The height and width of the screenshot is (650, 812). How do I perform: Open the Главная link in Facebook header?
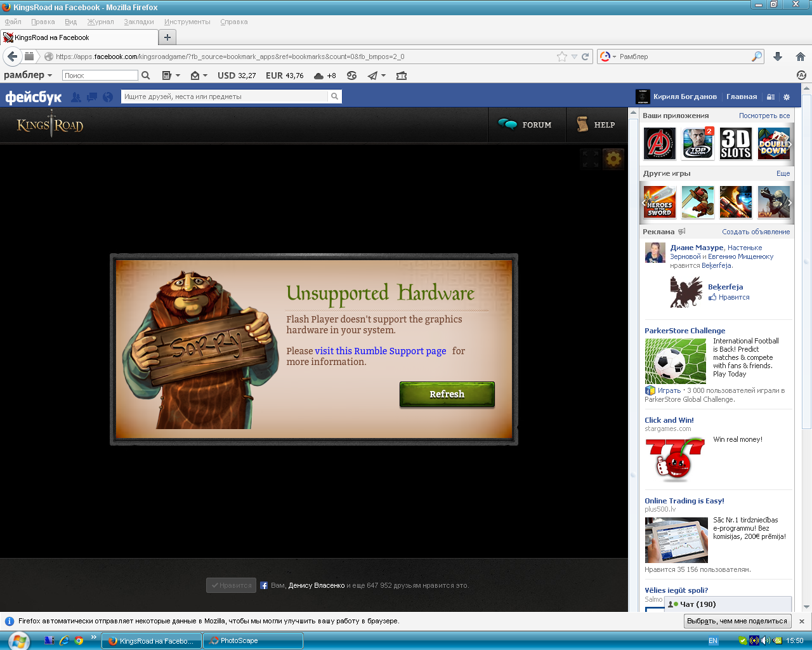[x=742, y=97]
